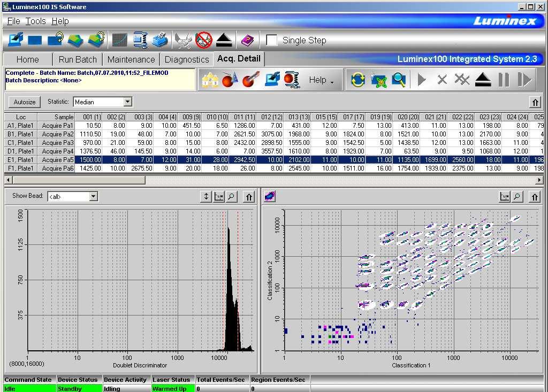Click the blue monitor pen icon beside Help dropdown

click(x=272, y=79)
